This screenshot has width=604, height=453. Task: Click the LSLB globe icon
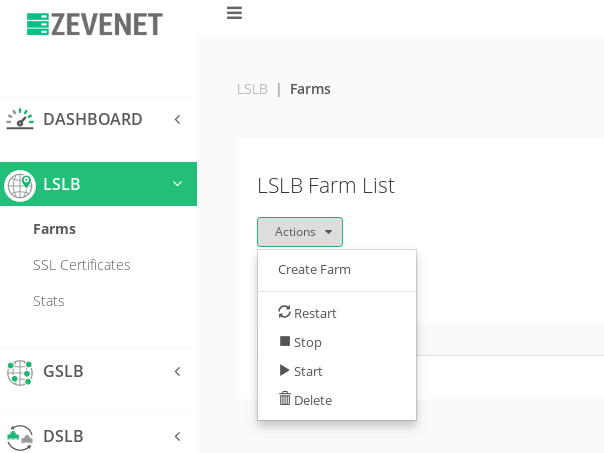[20, 185]
